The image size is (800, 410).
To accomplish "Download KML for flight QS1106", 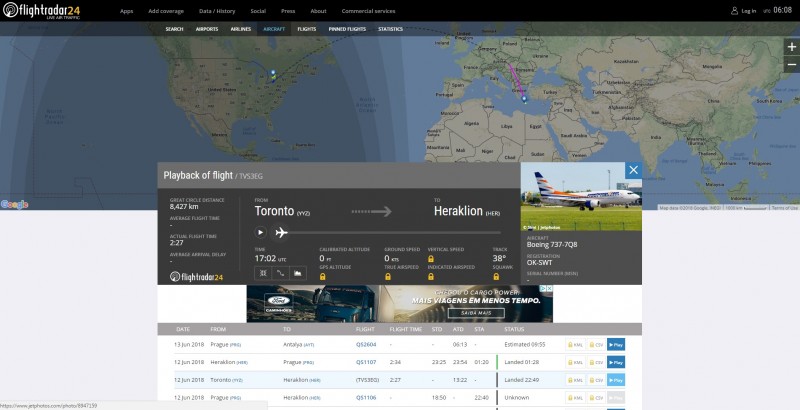I will [575, 398].
